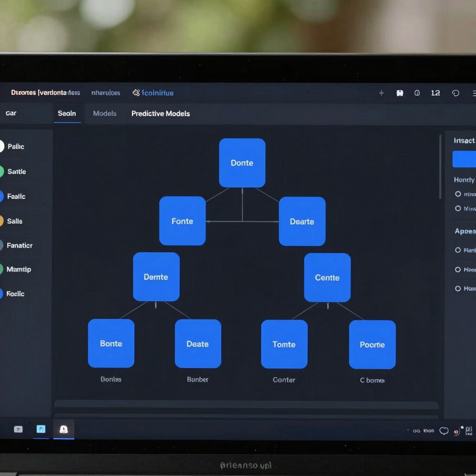The image size is (476, 476).
Task: Switch to the Models tab
Action: point(105,113)
